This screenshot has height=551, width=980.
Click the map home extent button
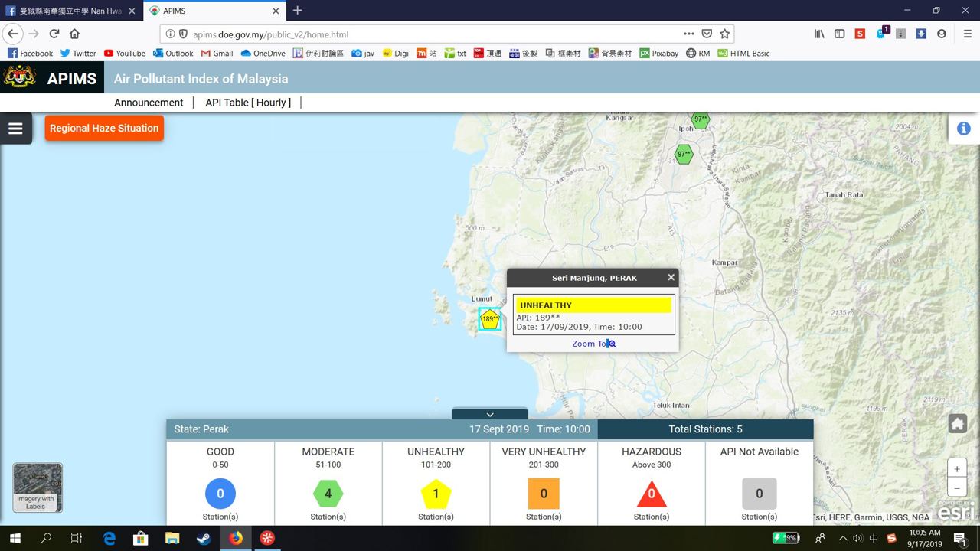point(957,423)
